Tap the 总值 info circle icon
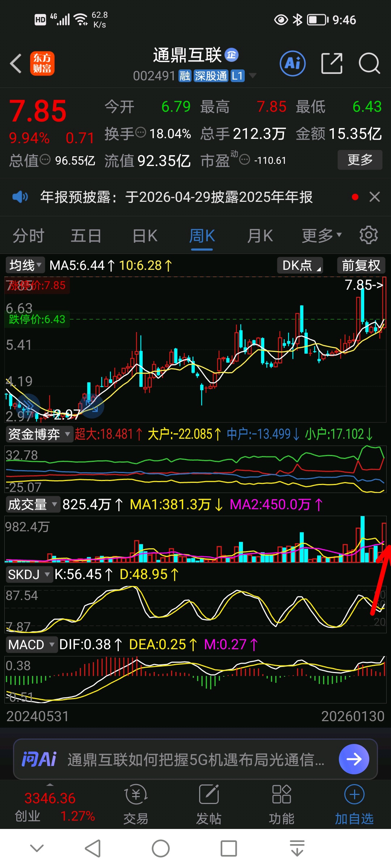Image resolution: width=391 pixels, height=868 pixels. point(45,159)
